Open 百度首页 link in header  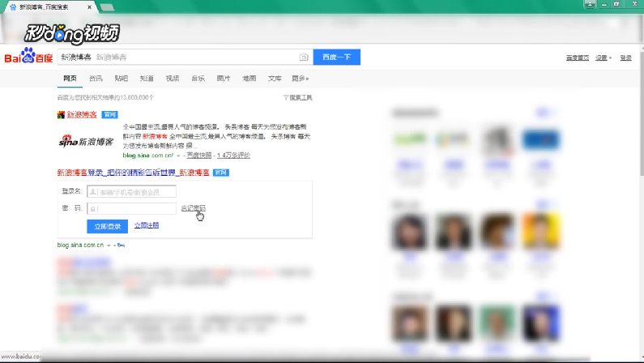coord(578,58)
